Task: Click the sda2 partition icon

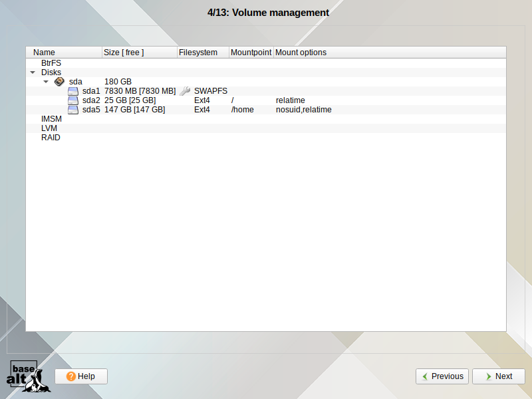Action: (x=73, y=100)
